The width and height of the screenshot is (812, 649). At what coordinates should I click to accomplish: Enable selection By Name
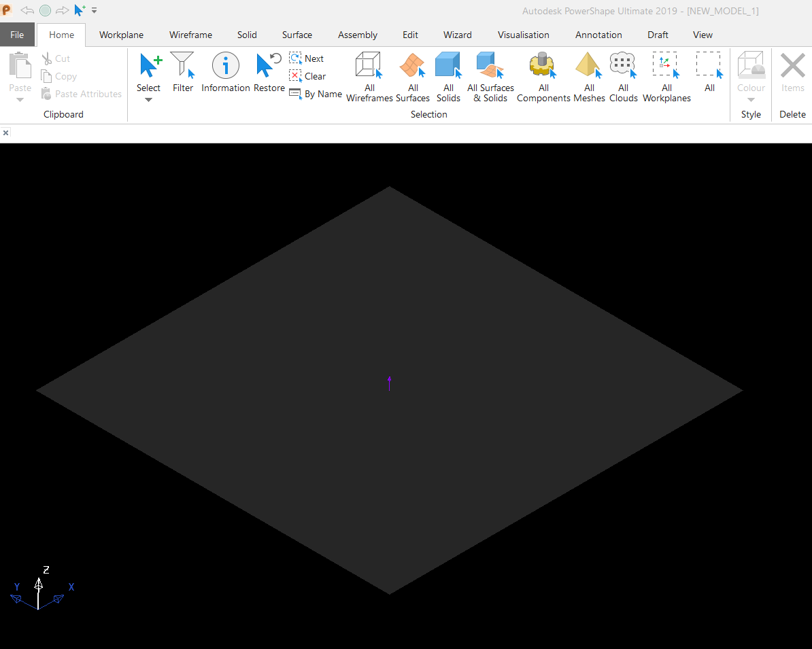pos(316,94)
